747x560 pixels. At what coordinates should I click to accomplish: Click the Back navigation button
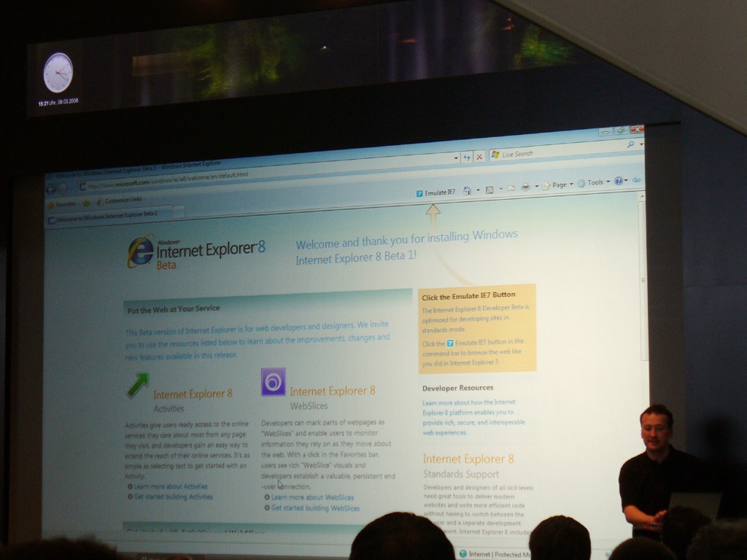[x=51, y=190]
